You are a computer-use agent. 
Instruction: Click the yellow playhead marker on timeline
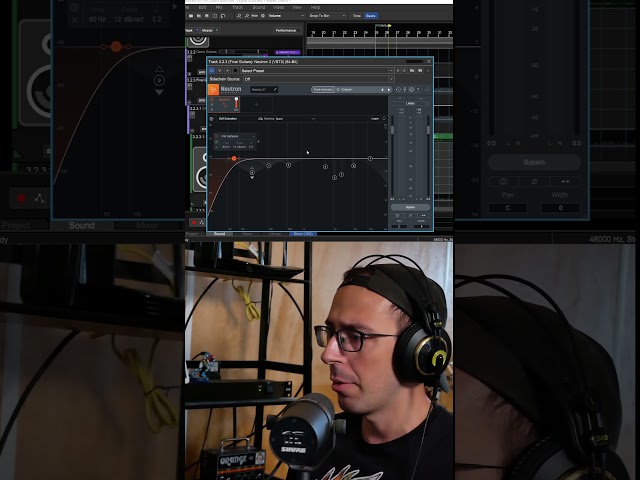tap(390, 26)
